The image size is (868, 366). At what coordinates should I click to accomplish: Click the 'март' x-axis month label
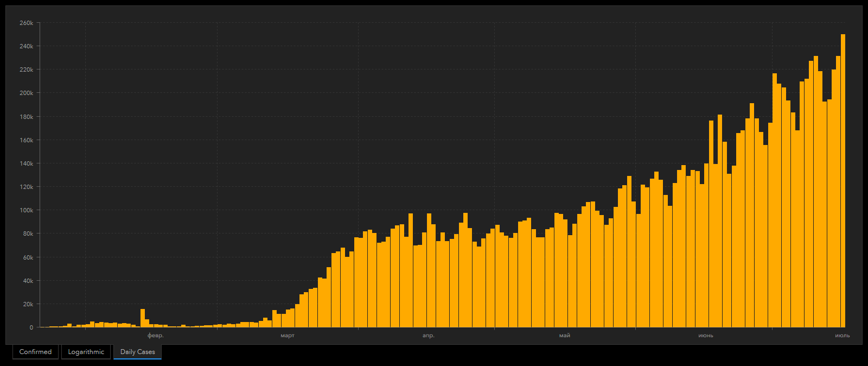(288, 336)
